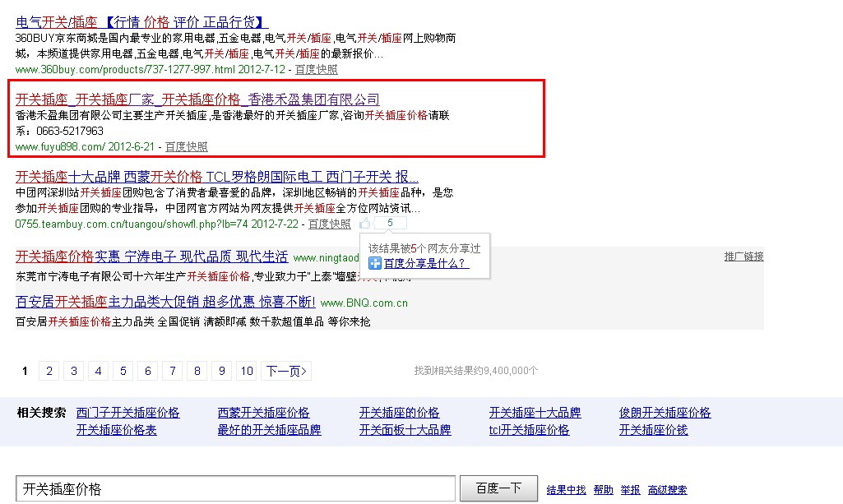The height and width of the screenshot is (504, 843).
Task: Go to results page 5
Action: coord(123,371)
